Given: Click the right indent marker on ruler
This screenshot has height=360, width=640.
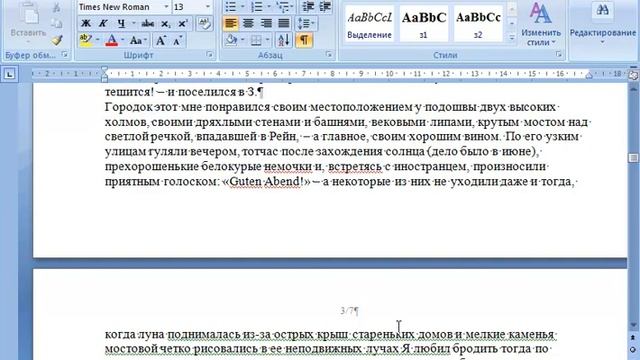Looking at the screenshot, I should 589,75.
